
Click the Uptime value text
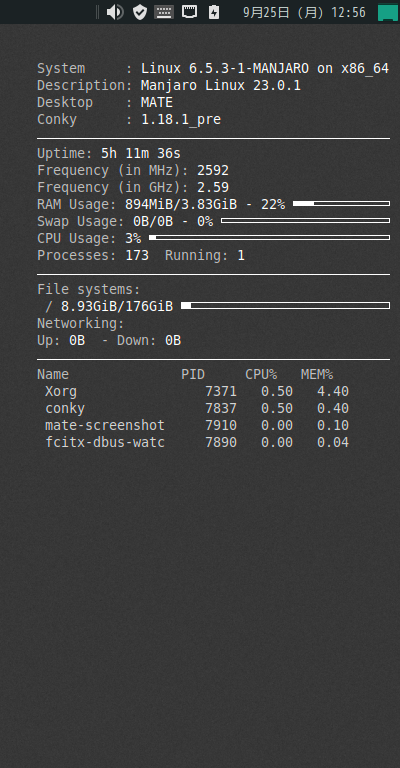pos(141,154)
